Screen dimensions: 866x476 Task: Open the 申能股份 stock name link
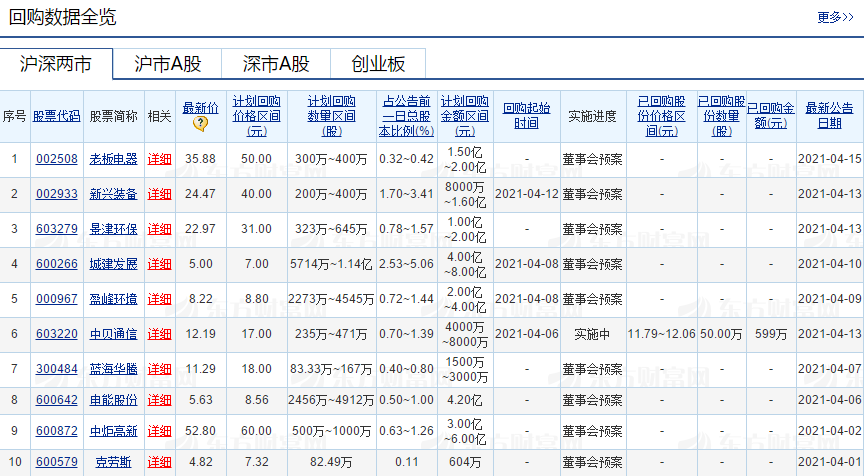[113, 400]
